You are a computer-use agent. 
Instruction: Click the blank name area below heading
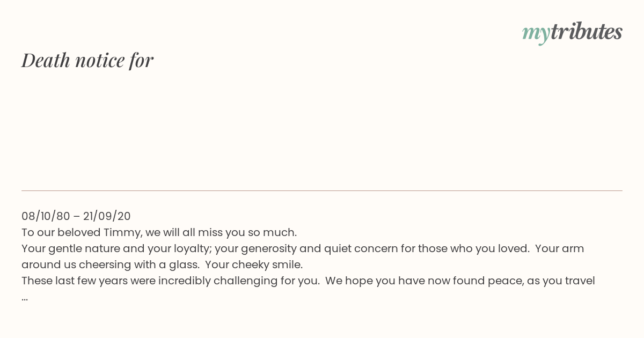(x=322, y=129)
